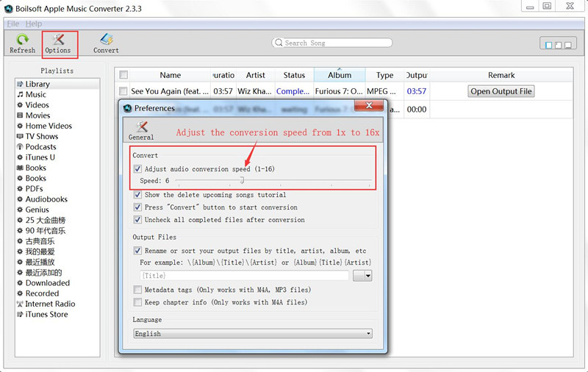Click the Refresh toolbar icon

point(23,40)
